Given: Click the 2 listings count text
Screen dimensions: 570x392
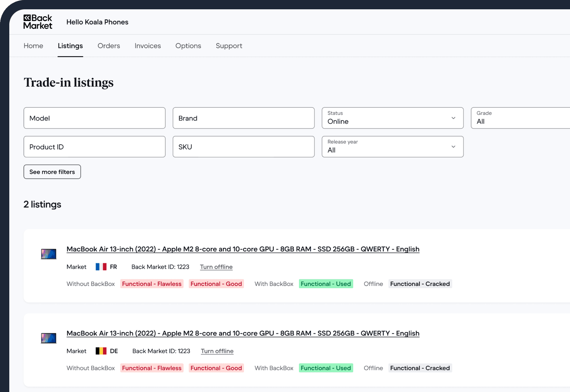Looking at the screenshot, I should [42, 204].
